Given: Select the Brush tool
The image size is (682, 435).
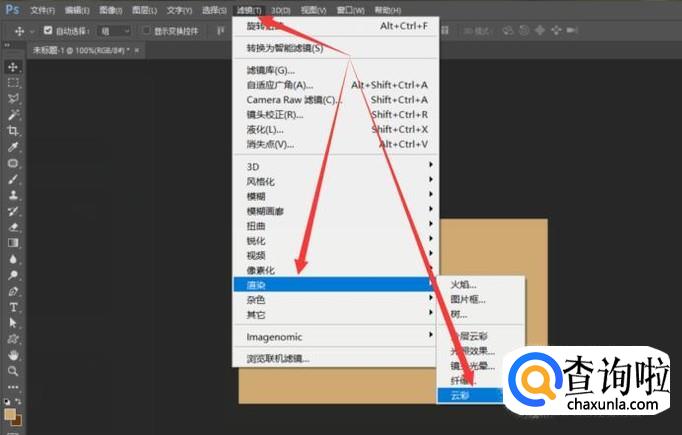Looking at the screenshot, I should (13, 179).
